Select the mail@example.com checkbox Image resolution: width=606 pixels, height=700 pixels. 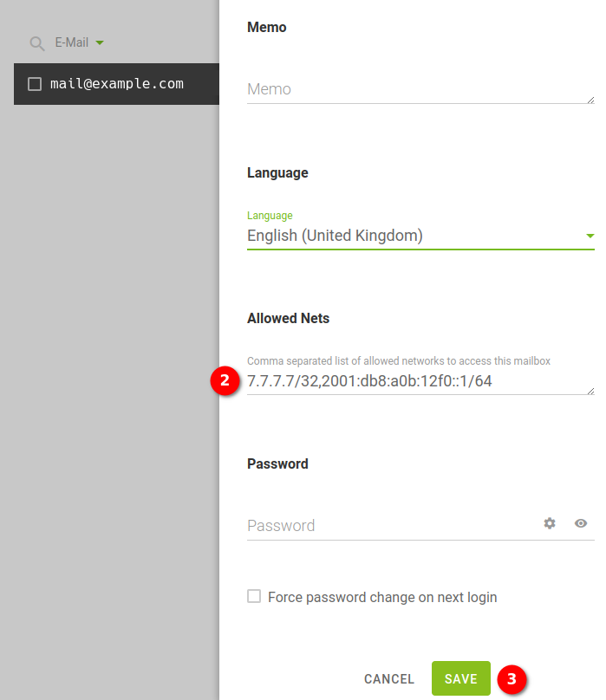click(35, 84)
